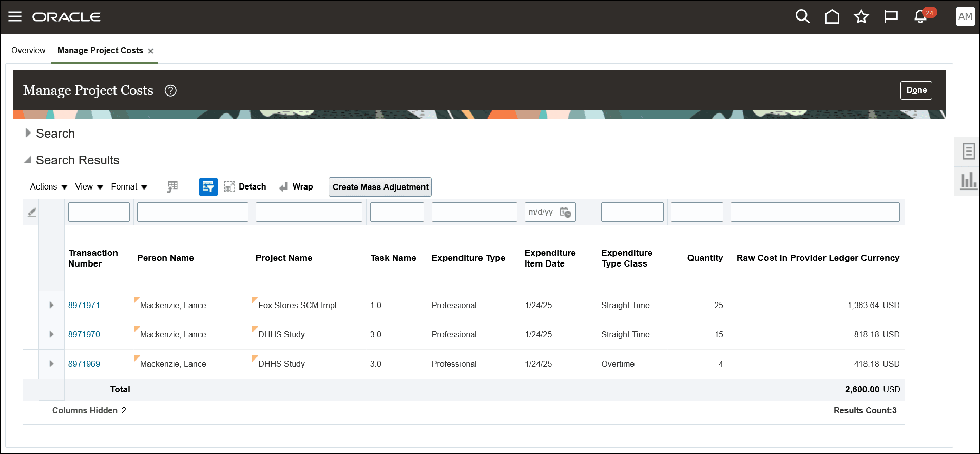Open the Format dropdown menu
Image resolution: width=980 pixels, height=454 pixels.
coord(129,187)
